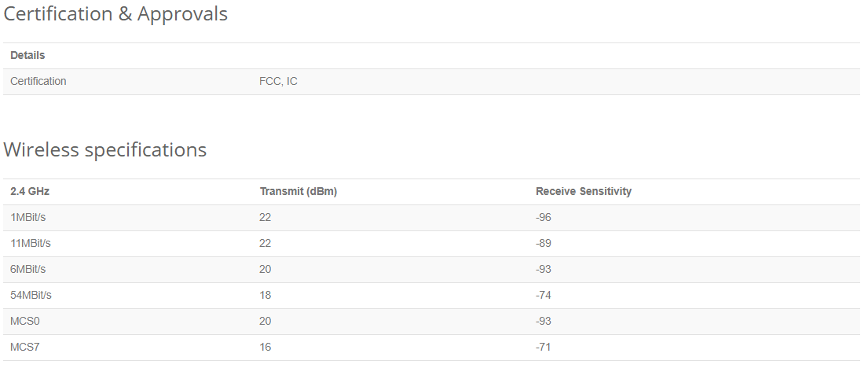The image size is (868, 368).
Task: Click the Certification & Approvals heading
Action: pyautogui.click(x=115, y=14)
